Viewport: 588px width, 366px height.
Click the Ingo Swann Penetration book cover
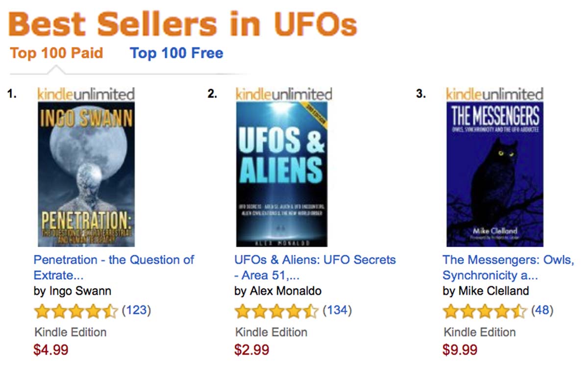pyautogui.click(x=86, y=174)
